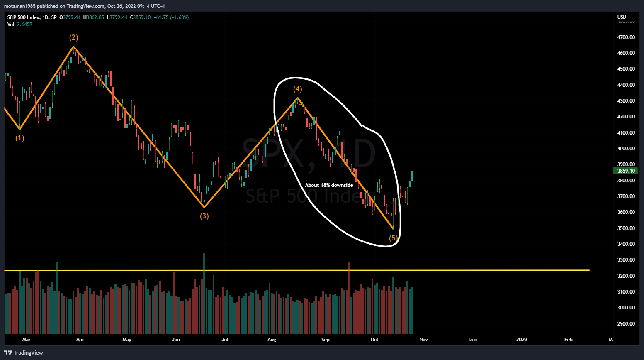Click the Mar label on time axis

26,340
